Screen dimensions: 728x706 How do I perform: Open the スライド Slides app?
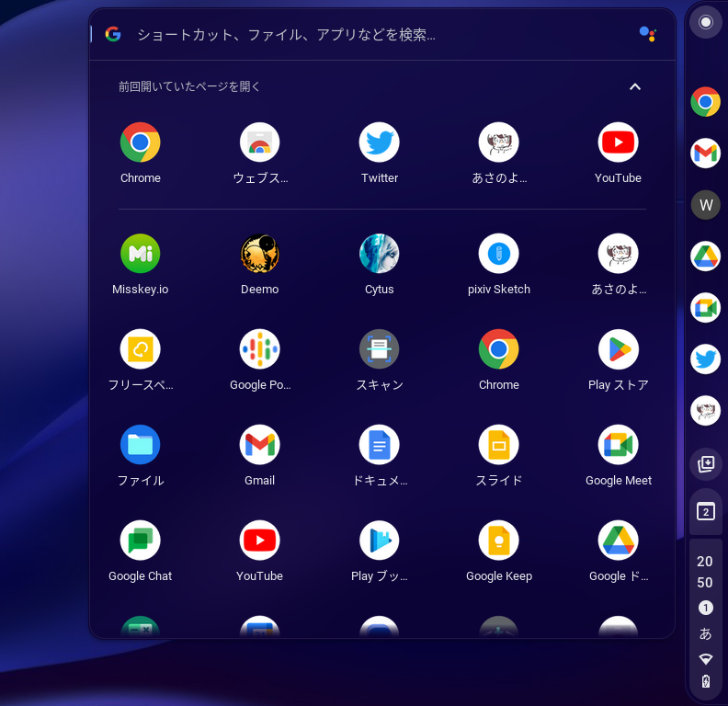tap(498, 445)
